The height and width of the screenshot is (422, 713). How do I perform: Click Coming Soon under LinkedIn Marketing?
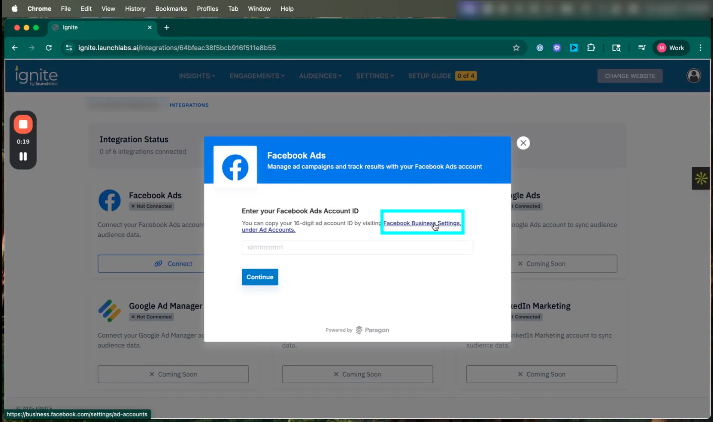coord(542,374)
